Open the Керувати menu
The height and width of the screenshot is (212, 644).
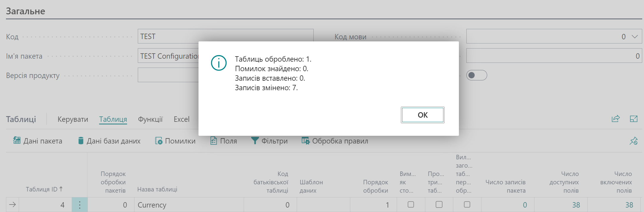pos(73,119)
